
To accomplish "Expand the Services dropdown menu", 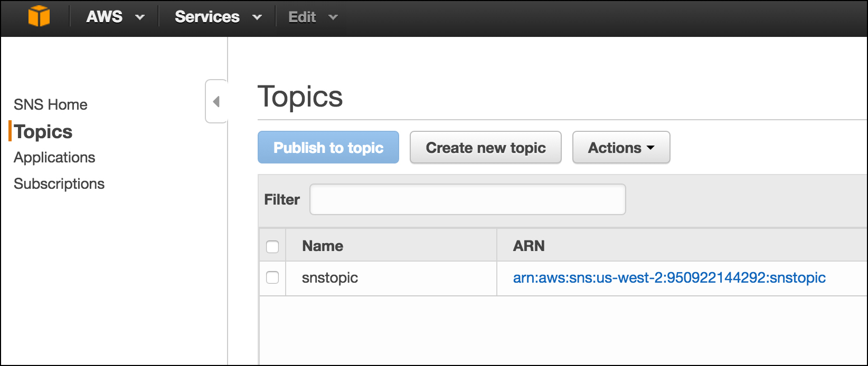I will [x=218, y=17].
